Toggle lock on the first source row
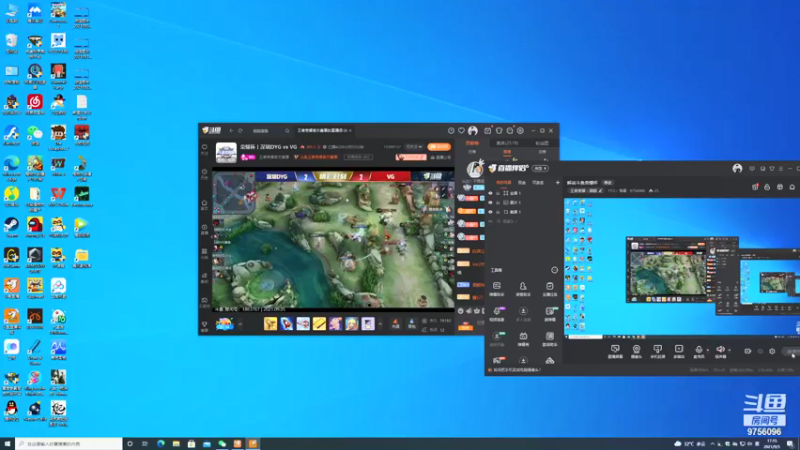This screenshot has width=800, height=450. tap(498, 193)
